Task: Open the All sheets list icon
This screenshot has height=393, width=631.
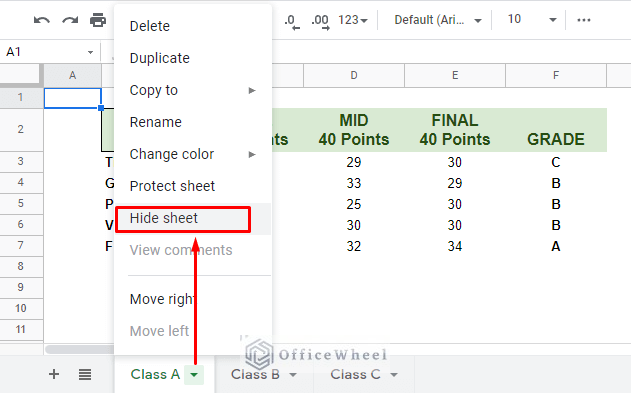Action: pos(85,374)
